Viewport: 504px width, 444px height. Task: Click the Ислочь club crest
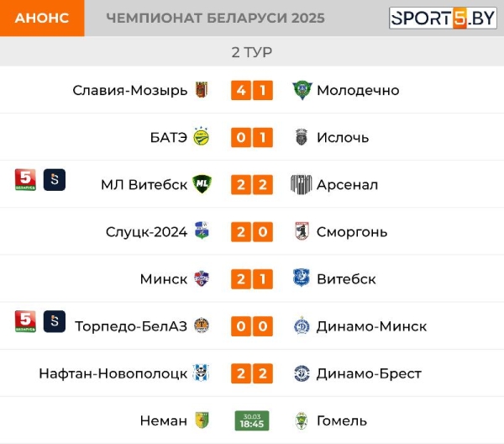click(x=302, y=137)
